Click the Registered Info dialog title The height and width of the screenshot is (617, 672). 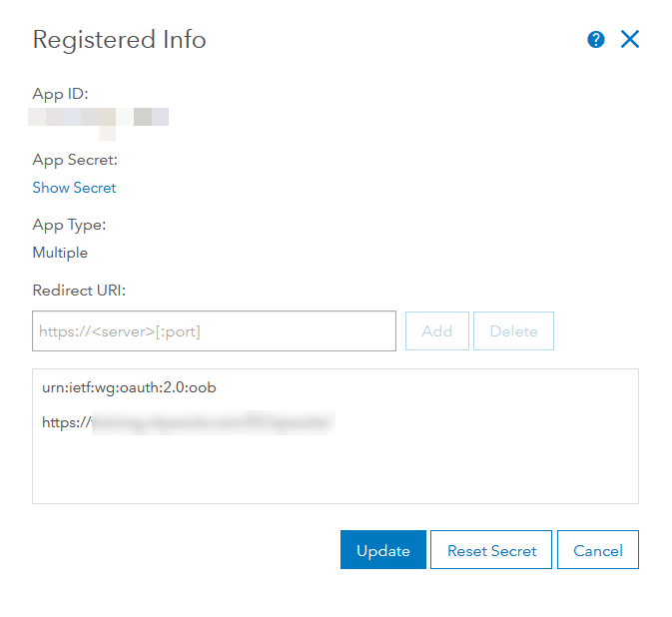119,40
